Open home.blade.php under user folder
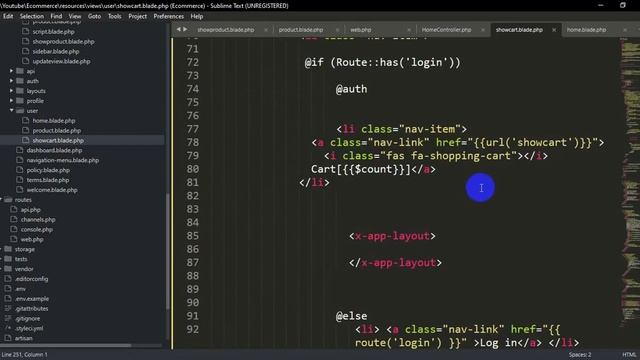This screenshot has width=640, height=360. 54,121
